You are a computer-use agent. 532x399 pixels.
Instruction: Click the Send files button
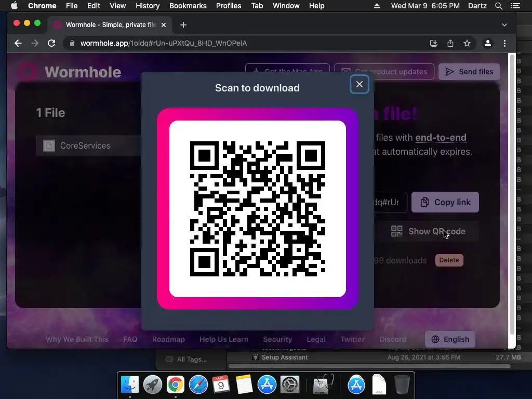tap(469, 72)
